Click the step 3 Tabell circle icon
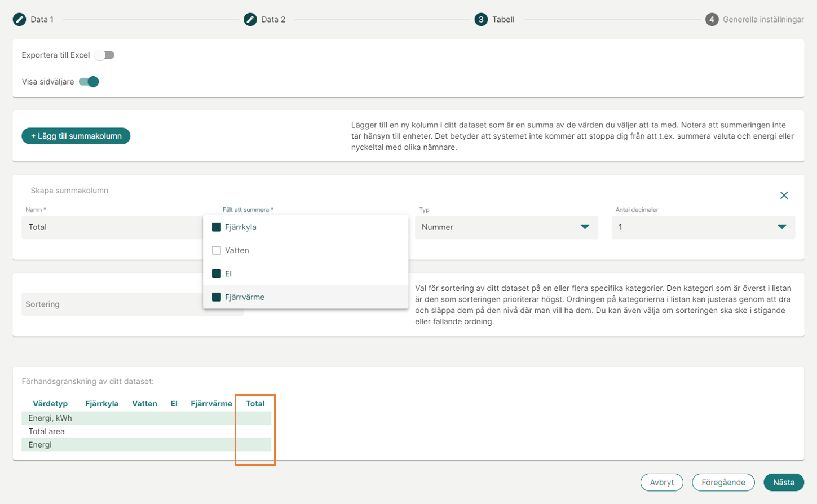 point(481,19)
